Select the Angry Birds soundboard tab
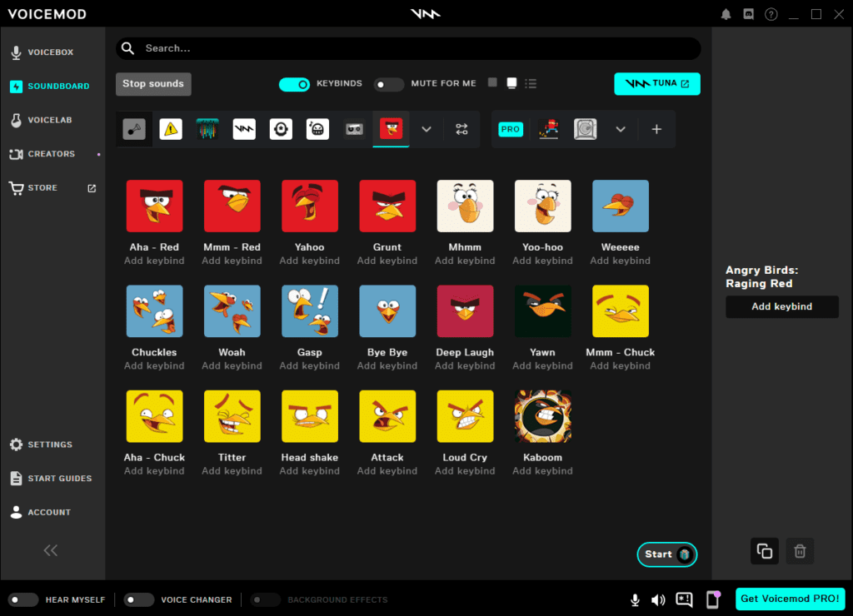Viewport: 853px width, 616px height. (x=392, y=129)
